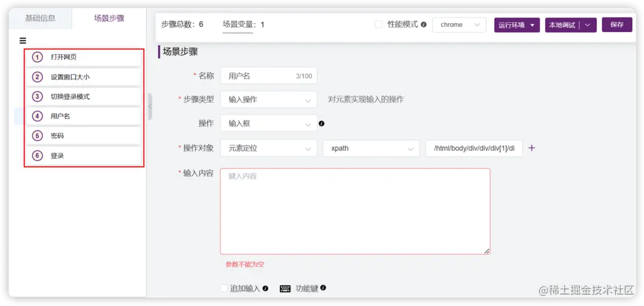Click the textarea resize grip corner
The height and width of the screenshot is (306, 644).
[487, 251]
